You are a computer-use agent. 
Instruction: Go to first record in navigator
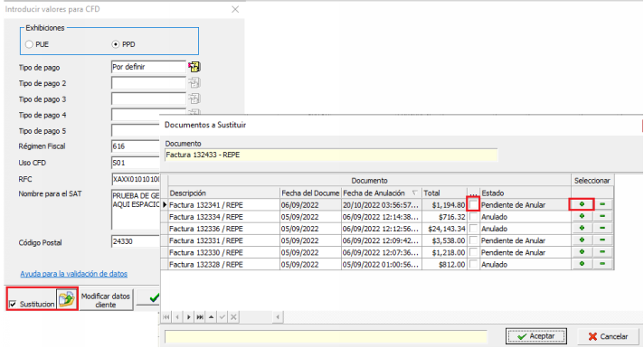pyautogui.click(x=166, y=316)
